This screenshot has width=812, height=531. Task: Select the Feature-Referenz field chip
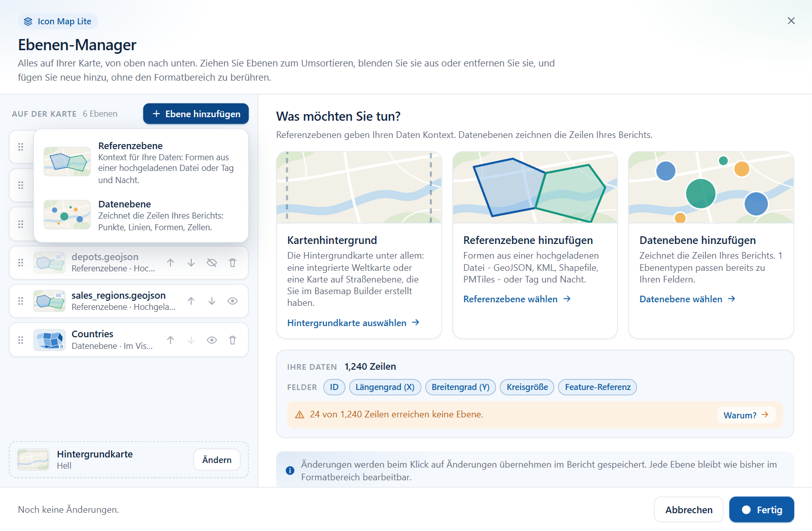point(597,387)
